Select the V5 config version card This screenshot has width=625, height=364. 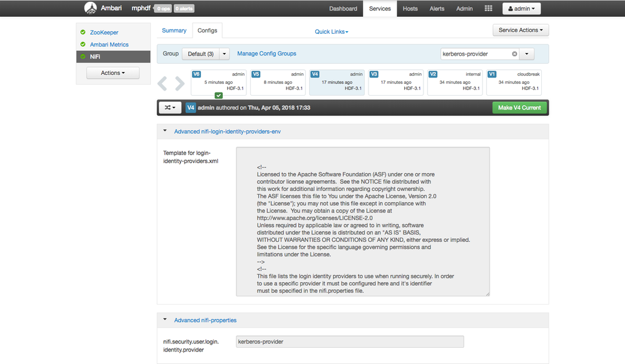tap(278, 83)
